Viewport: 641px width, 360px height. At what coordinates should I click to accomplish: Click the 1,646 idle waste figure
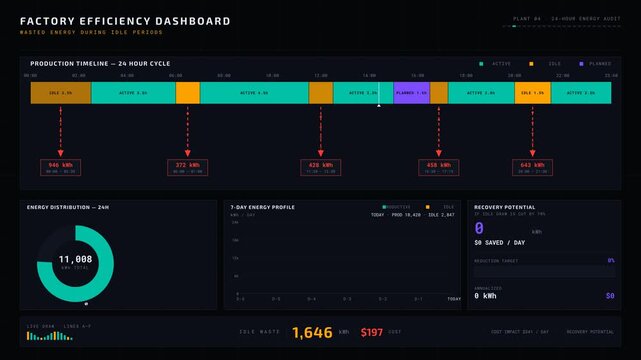coord(312,333)
